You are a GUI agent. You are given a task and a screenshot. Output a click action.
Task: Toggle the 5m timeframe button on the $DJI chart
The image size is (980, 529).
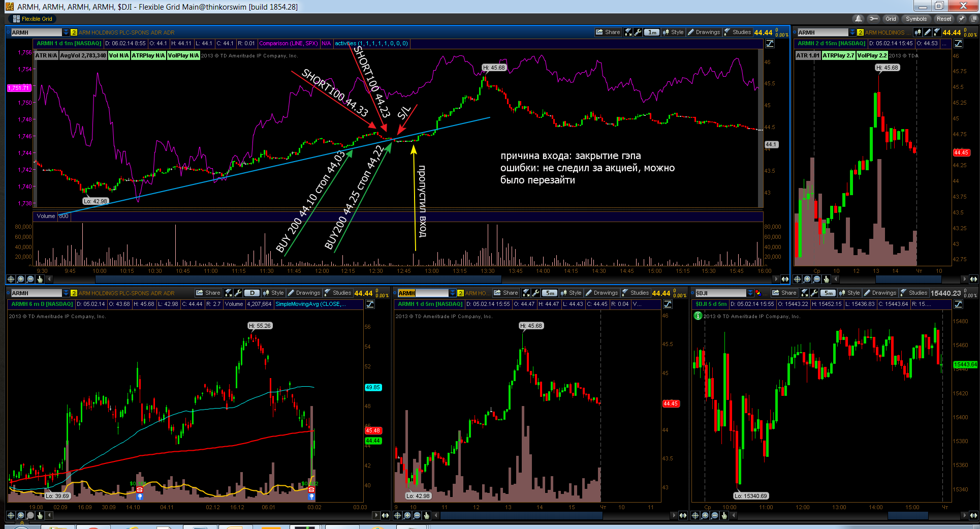click(x=828, y=293)
